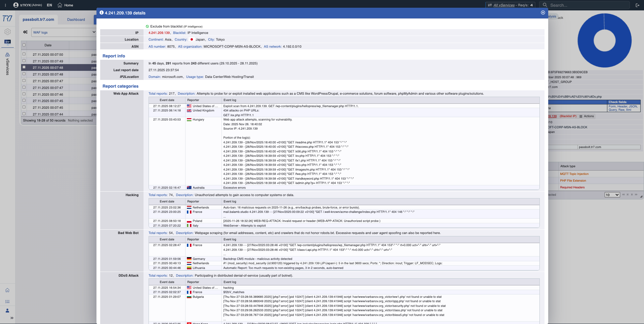Screen dimensions: 644x324
Task: Click the info icon in dialog title
Action: (102, 13)
